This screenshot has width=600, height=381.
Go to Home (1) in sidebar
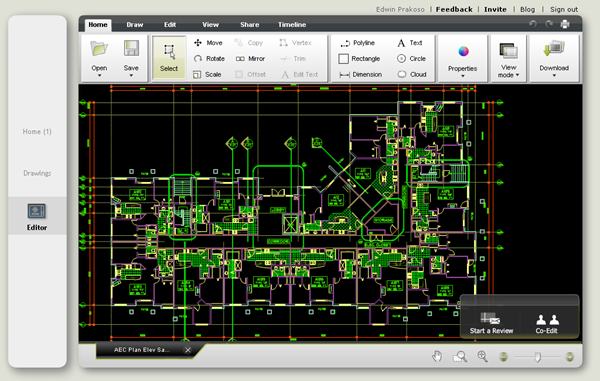coord(37,132)
